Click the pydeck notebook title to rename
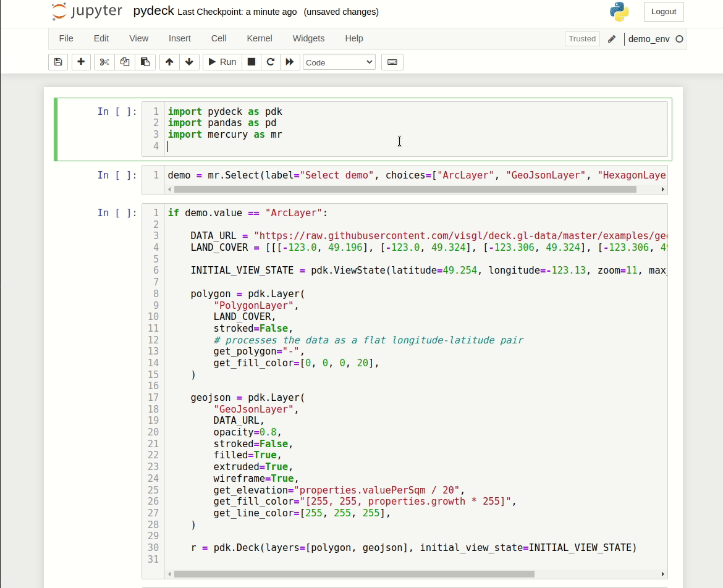Image resolution: width=723 pixels, height=588 pixels. coord(153,10)
